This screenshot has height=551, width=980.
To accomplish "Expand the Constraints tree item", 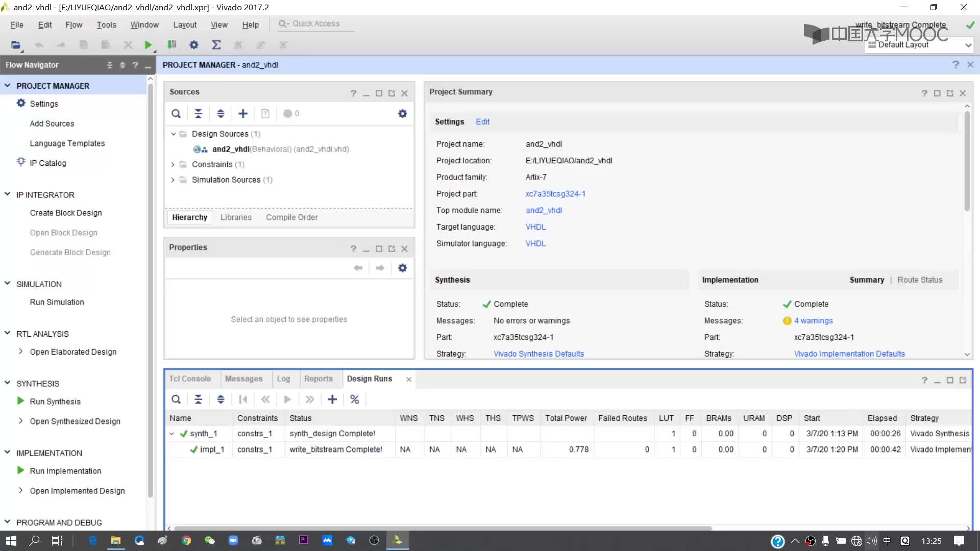I will (173, 164).
